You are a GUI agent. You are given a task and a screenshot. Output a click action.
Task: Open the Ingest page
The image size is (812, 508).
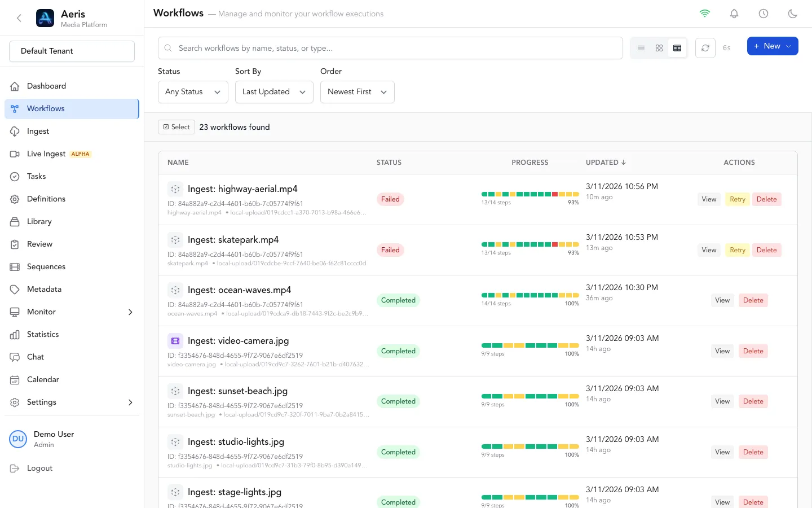72,131
